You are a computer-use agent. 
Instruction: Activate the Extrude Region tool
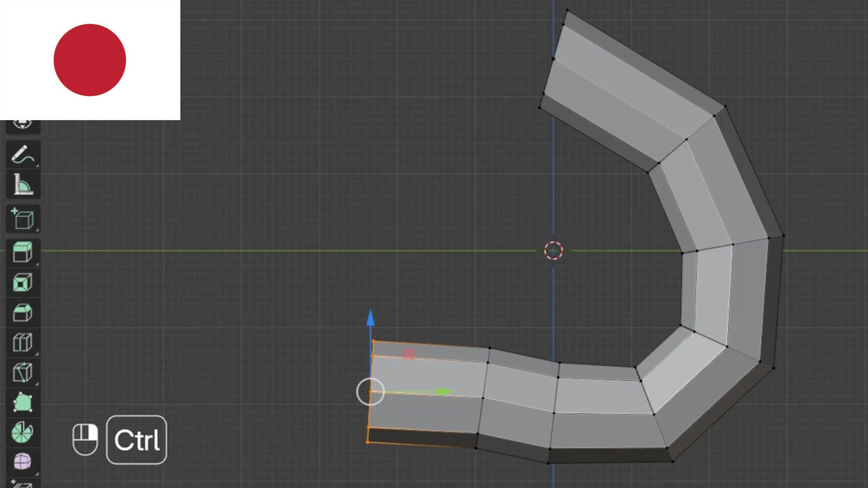point(22,253)
